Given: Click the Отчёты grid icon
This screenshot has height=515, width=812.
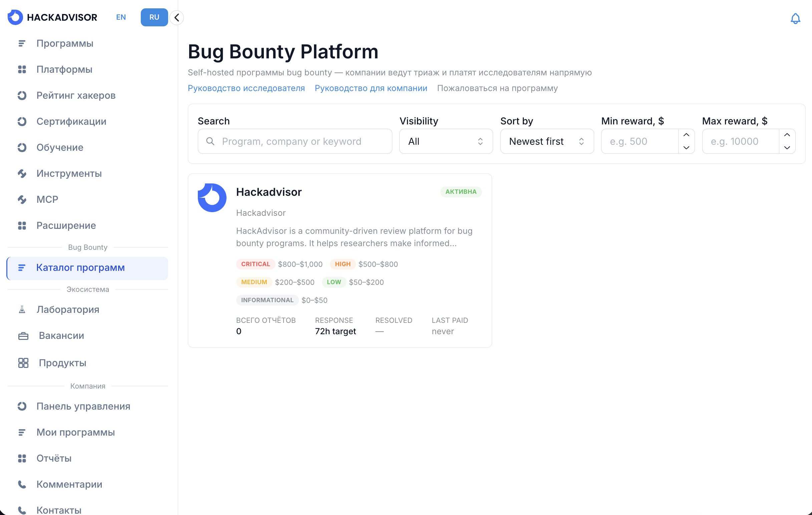Looking at the screenshot, I should click(22, 458).
